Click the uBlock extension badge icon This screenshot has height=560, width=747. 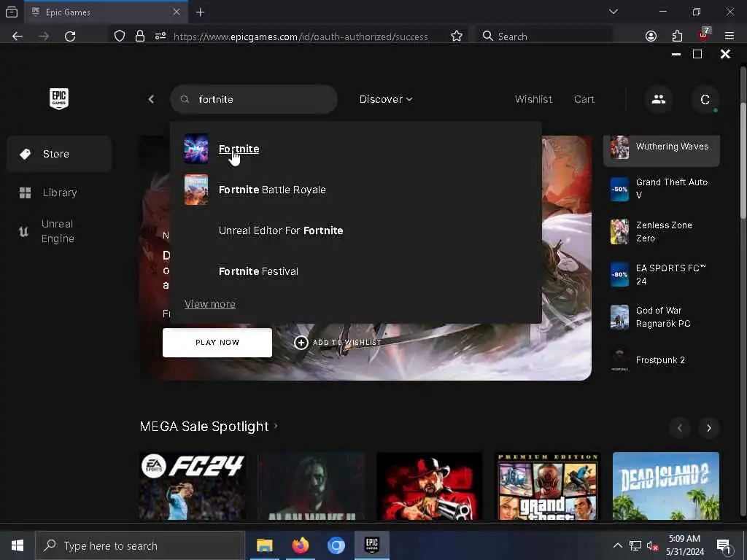point(704,35)
